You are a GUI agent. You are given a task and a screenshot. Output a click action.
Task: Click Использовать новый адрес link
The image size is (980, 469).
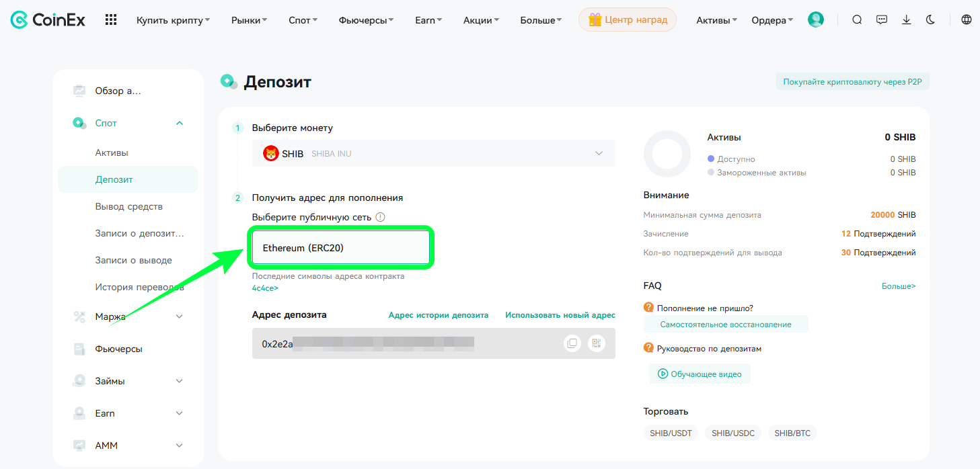[560, 315]
